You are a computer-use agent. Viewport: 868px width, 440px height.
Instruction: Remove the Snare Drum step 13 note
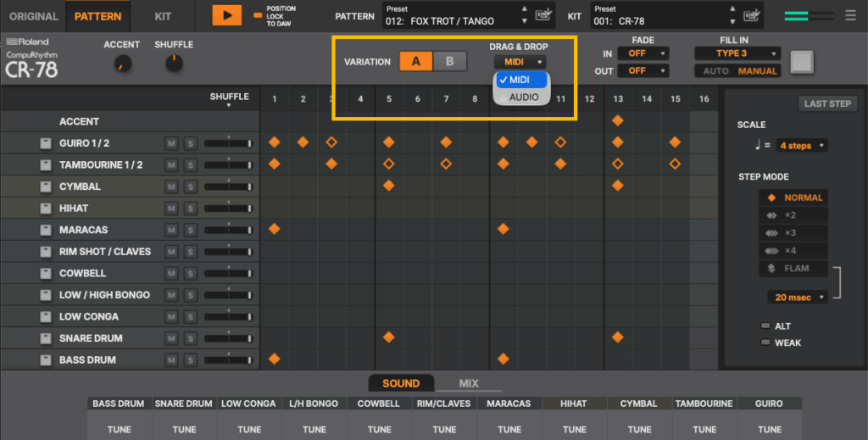[618, 337]
